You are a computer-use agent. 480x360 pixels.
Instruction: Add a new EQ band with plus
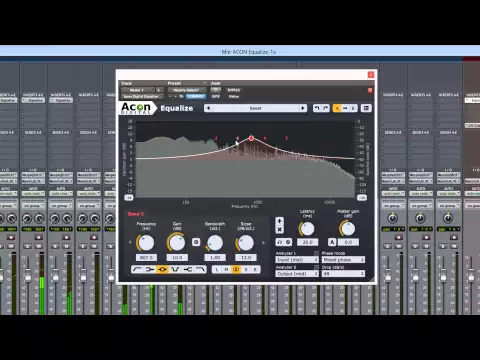coord(279,221)
